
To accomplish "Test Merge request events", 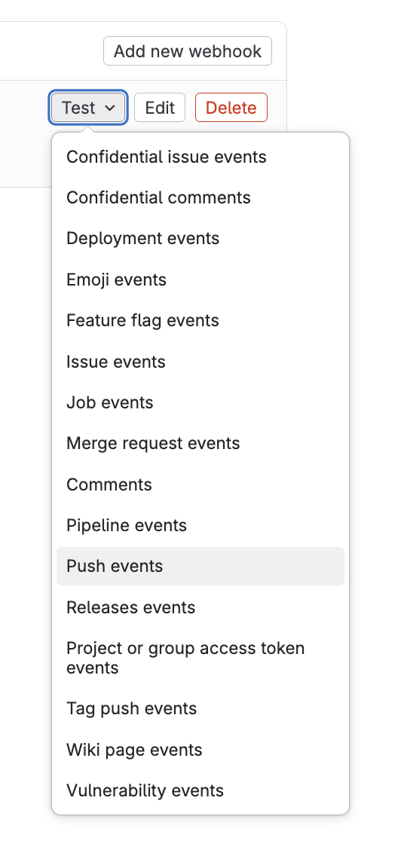I will 200,443.
